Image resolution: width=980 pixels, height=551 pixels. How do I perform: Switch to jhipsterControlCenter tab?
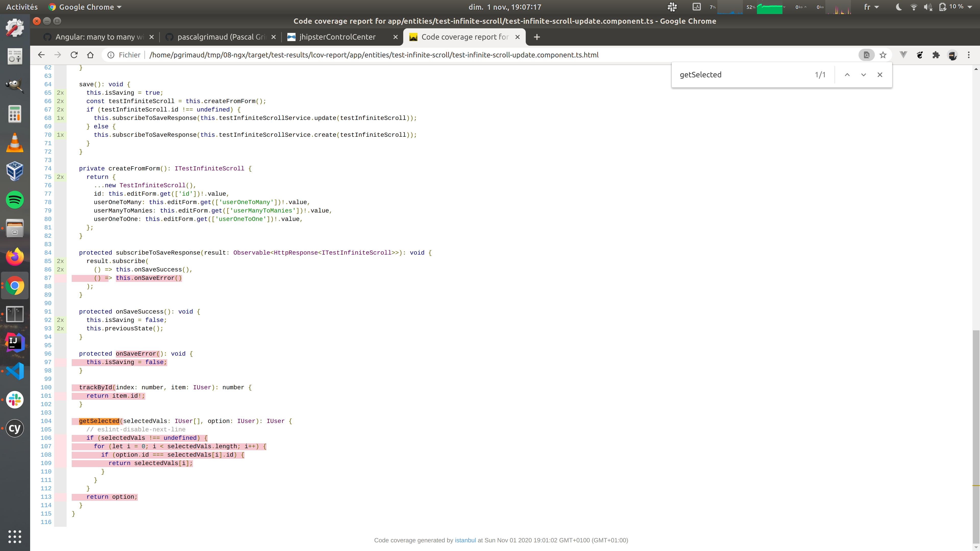[x=337, y=37]
